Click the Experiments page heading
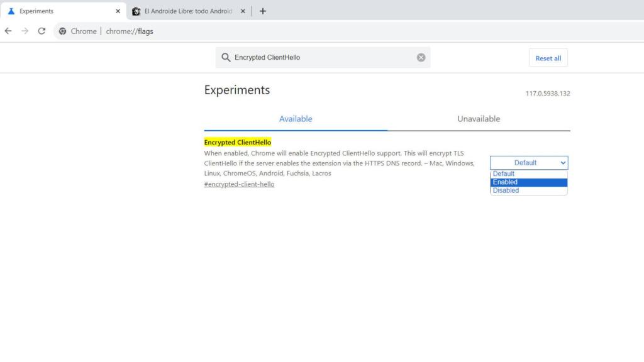This screenshot has width=644, height=362. 237,90
